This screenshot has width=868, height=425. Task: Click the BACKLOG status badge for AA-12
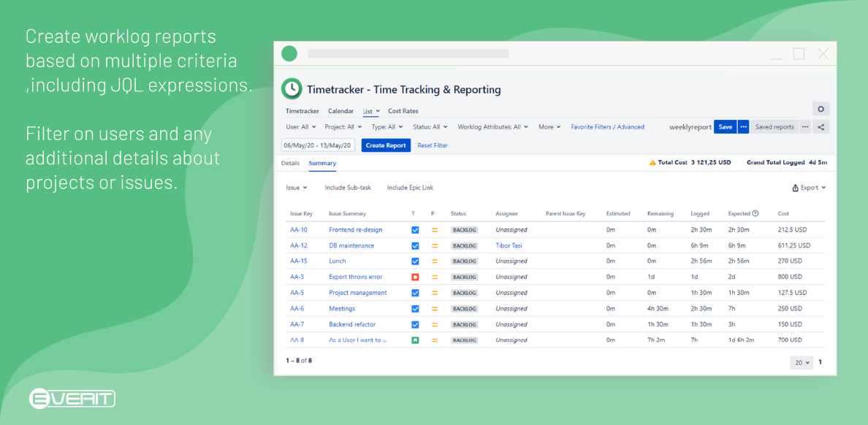point(465,245)
